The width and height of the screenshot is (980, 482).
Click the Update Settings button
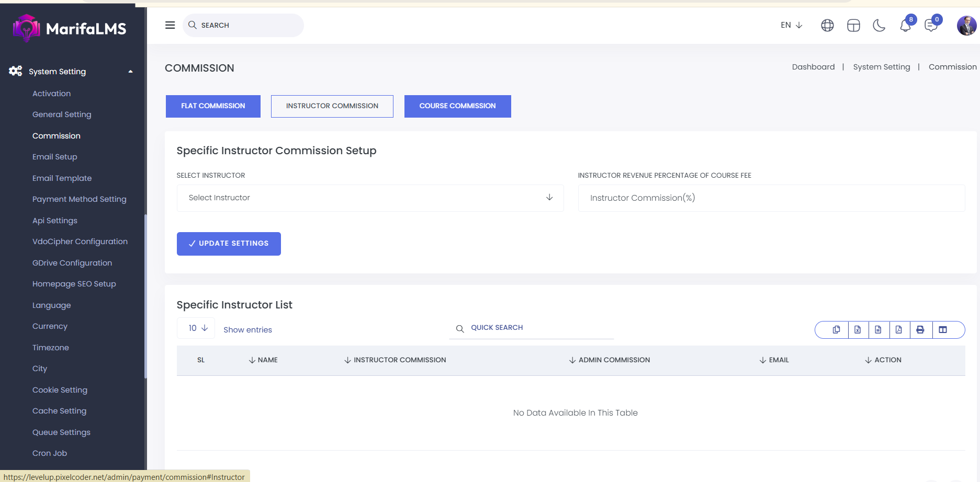229,244
